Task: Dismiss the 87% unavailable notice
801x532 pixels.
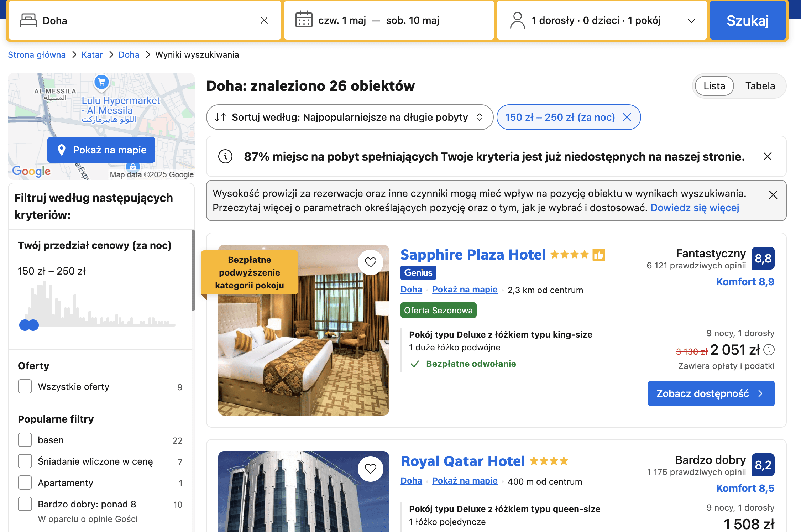Action: click(x=768, y=156)
